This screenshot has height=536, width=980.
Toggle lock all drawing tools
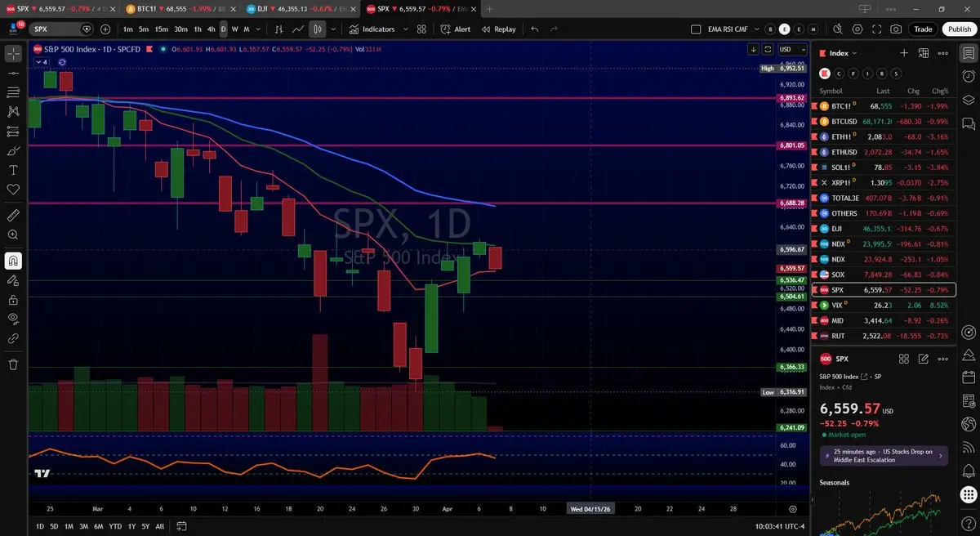[x=13, y=299]
